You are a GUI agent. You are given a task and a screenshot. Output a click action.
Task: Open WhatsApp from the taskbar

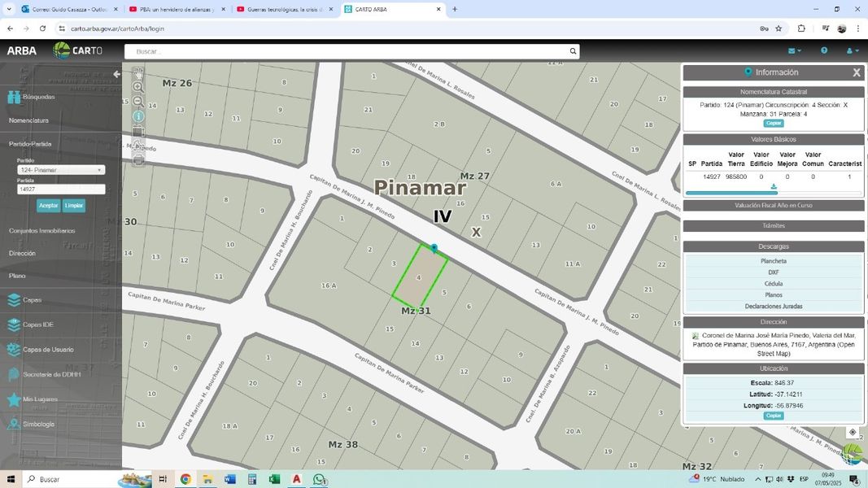point(319,479)
